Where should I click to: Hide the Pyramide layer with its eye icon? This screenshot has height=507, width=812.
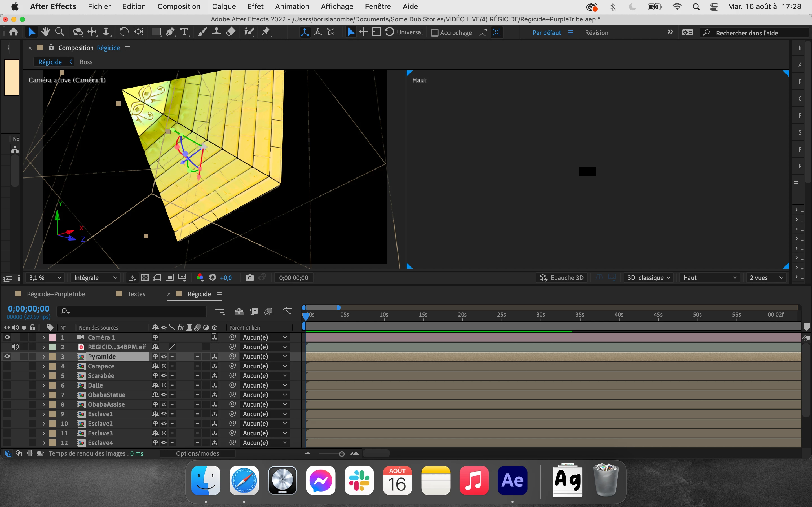pos(7,356)
